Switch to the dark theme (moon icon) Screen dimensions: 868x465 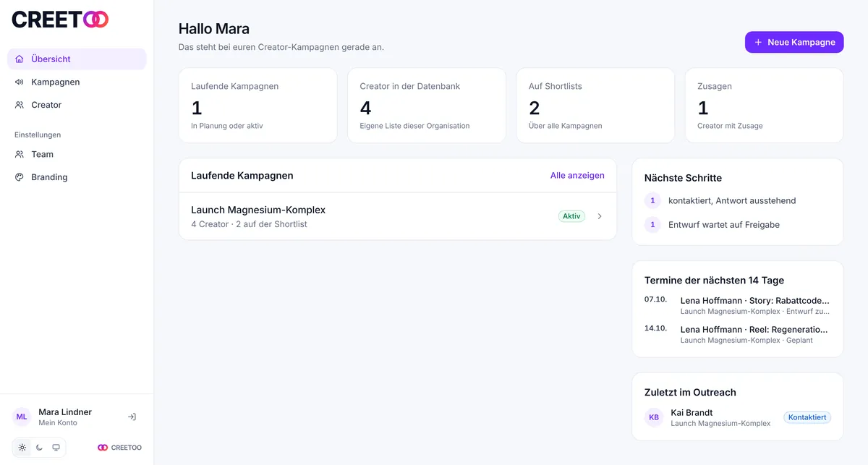click(39, 448)
